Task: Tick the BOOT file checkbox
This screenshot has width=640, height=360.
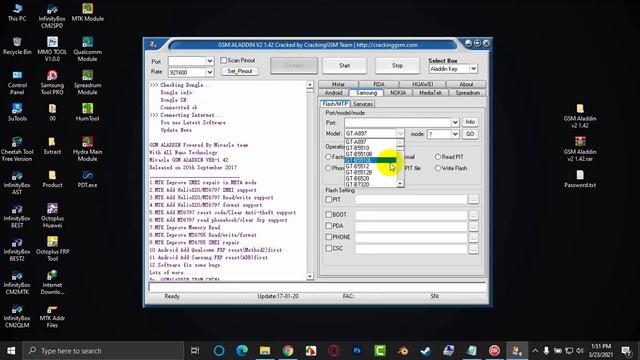Action: [x=329, y=215]
